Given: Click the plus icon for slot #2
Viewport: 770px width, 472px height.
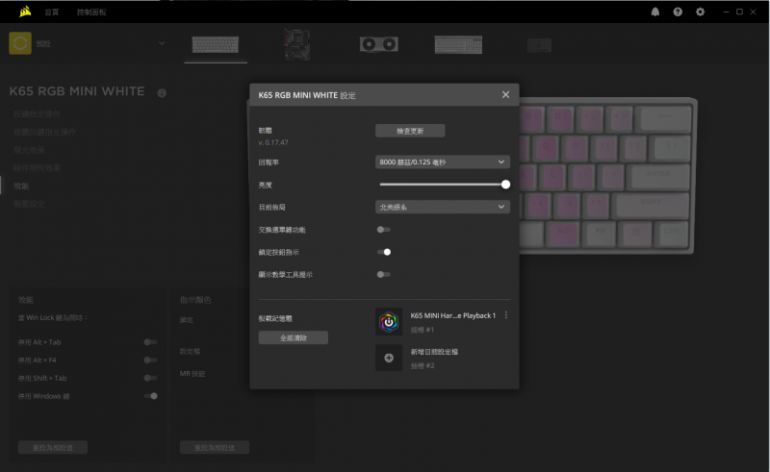Looking at the screenshot, I should tap(389, 358).
